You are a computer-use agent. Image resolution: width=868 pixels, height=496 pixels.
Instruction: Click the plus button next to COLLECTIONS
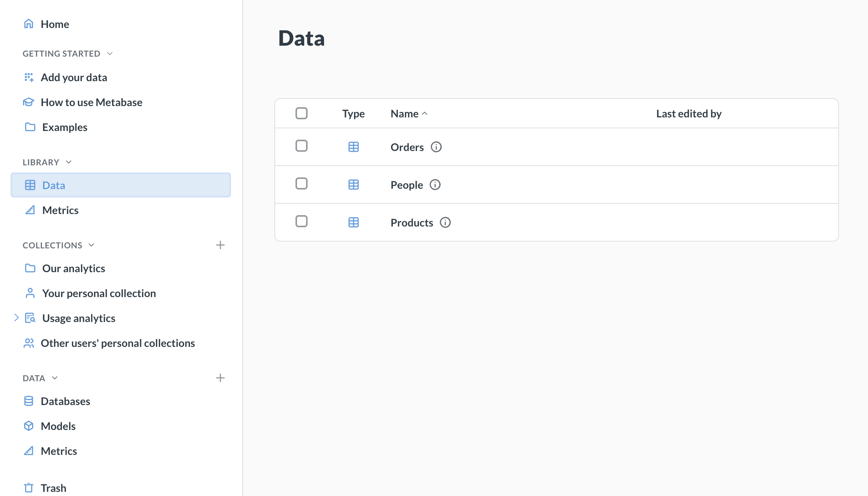pos(220,245)
